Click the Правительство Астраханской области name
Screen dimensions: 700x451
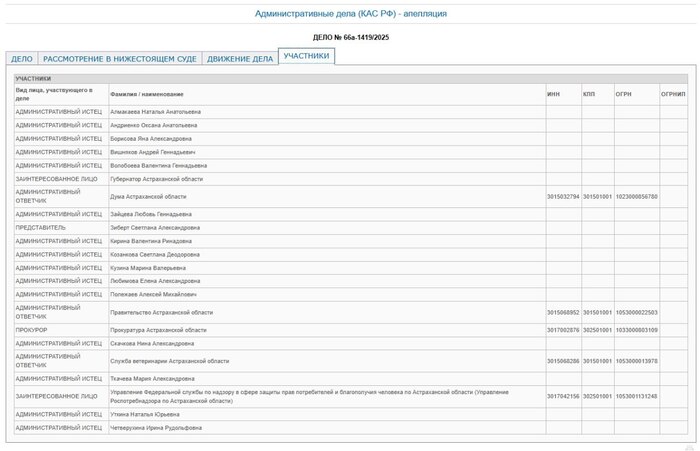pyautogui.click(x=161, y=312)
